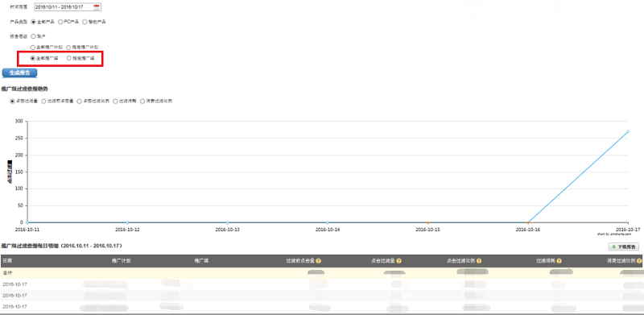Viewport: 644px width, 315px height.
Task: Click help icon beside 消费过滤比例 column
Action: pyautogui.click(x=639, y=261)
